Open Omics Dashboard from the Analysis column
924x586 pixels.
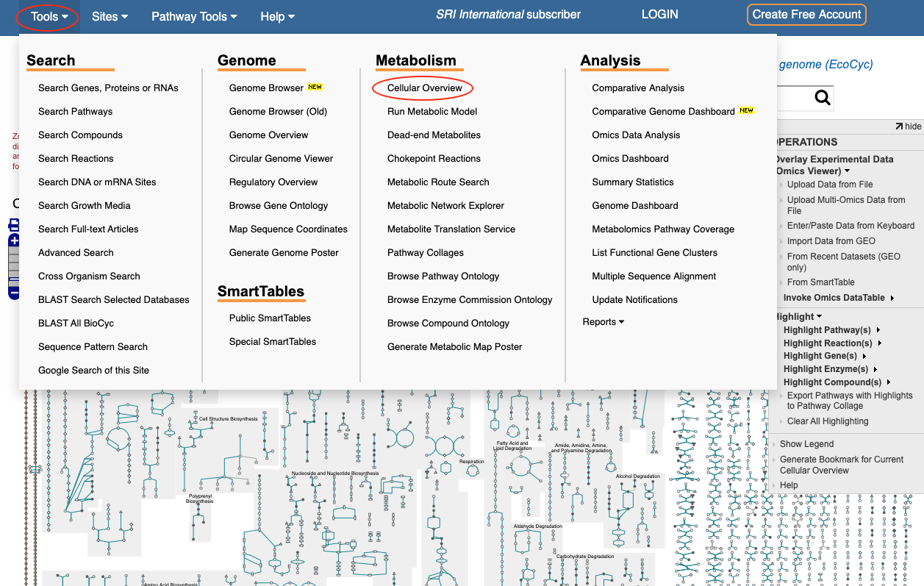630,159
